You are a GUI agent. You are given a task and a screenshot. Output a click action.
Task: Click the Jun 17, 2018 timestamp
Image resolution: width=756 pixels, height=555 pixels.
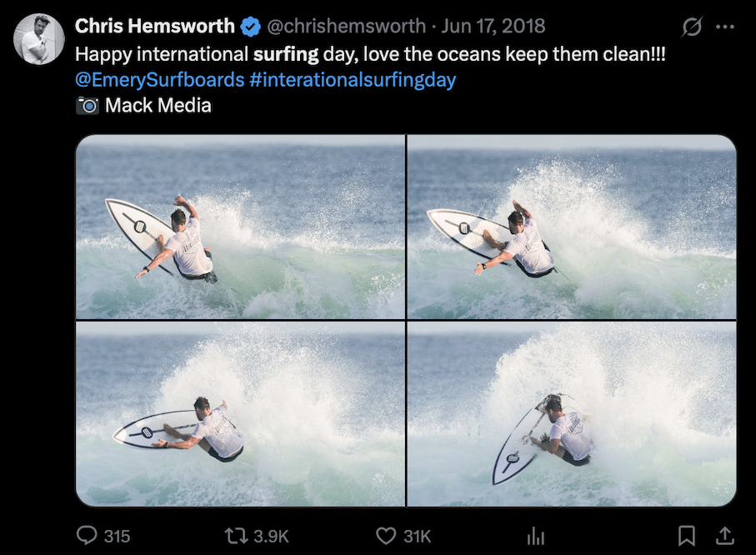point(493,27)
